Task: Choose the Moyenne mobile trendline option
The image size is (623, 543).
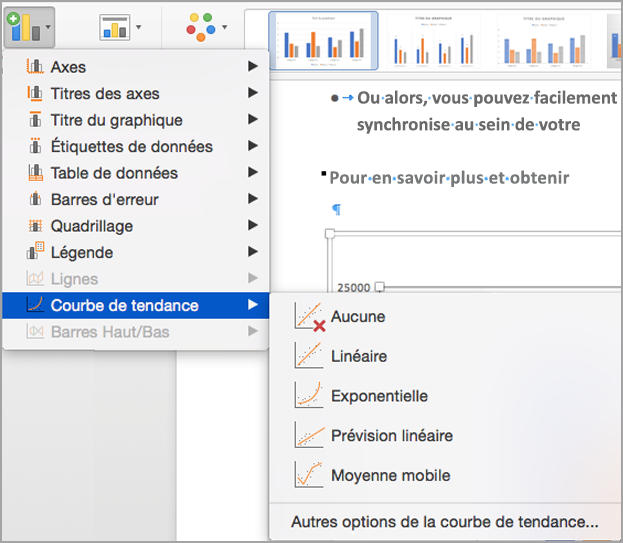Action: point(445,475)
